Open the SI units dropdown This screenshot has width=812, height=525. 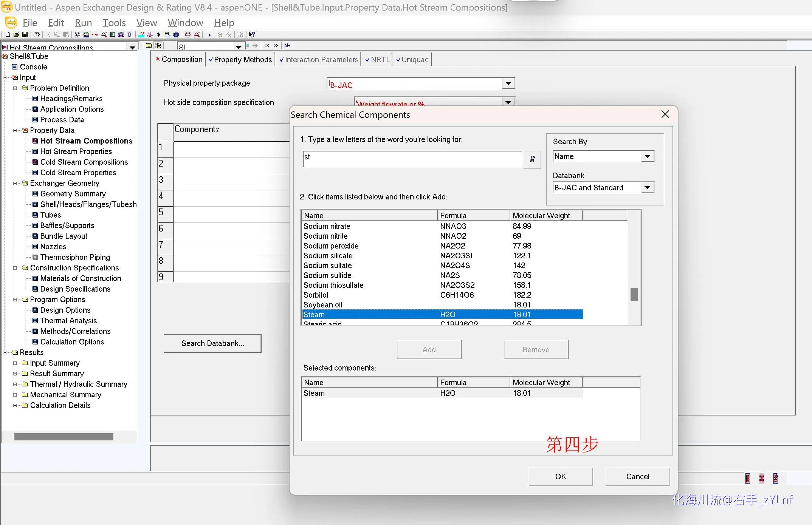[x=239, y=47]
